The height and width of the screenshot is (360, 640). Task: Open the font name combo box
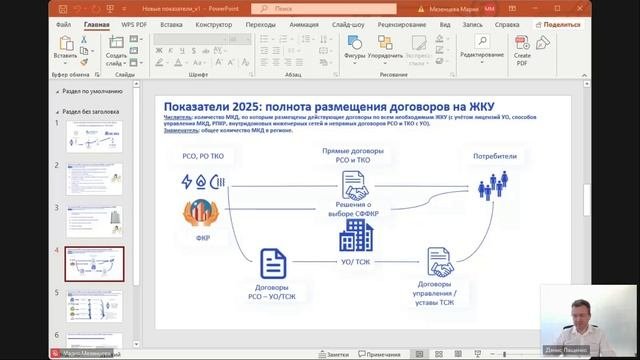point(191,39)
